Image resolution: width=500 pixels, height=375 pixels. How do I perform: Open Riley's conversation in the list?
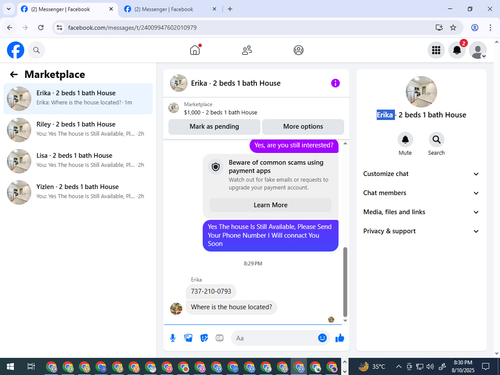78,130
